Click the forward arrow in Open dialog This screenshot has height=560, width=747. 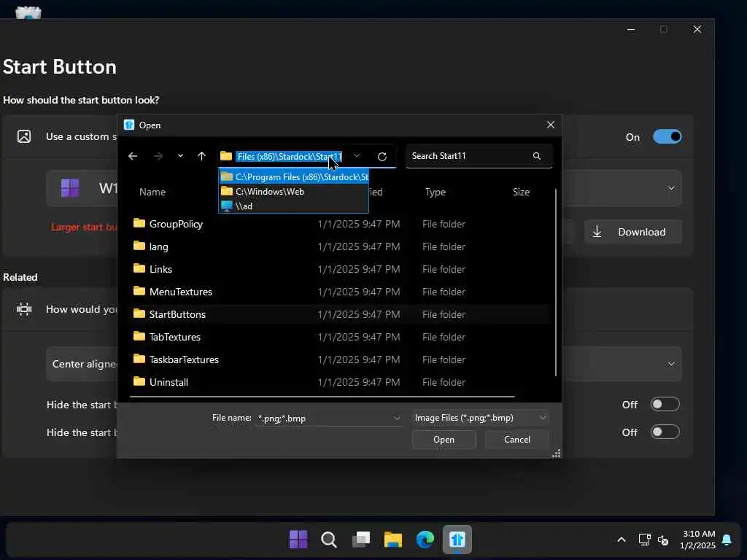click(158, 156)
